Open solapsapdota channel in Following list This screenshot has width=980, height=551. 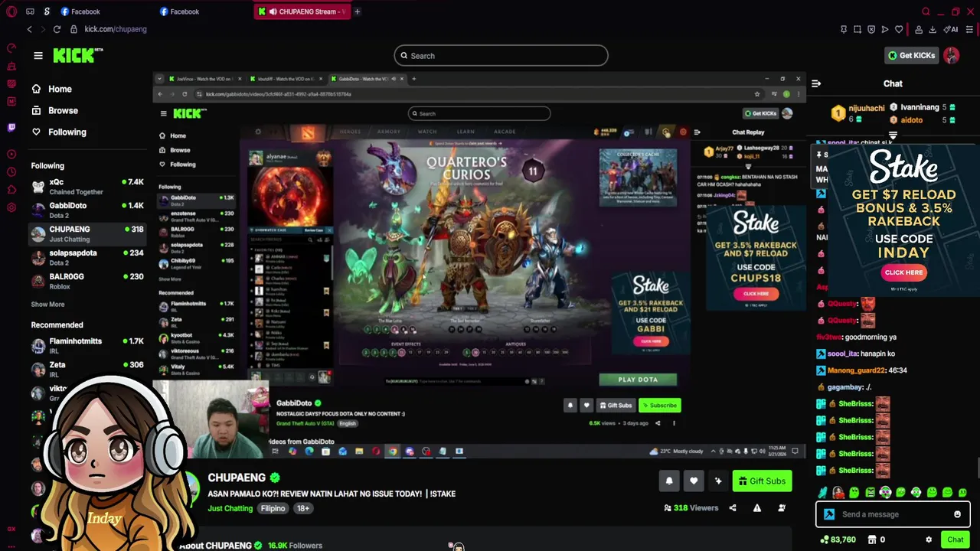87,257
